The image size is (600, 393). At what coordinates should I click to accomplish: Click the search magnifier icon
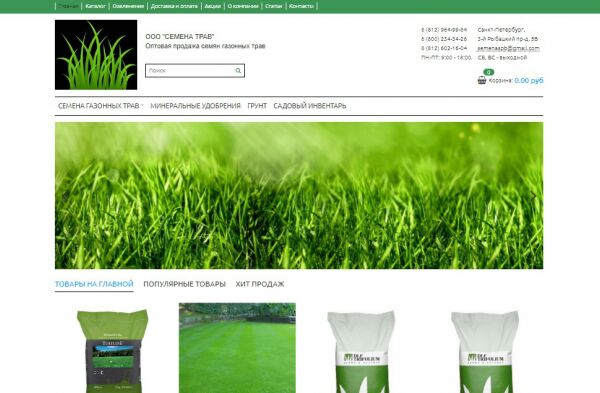pos(238,70)
